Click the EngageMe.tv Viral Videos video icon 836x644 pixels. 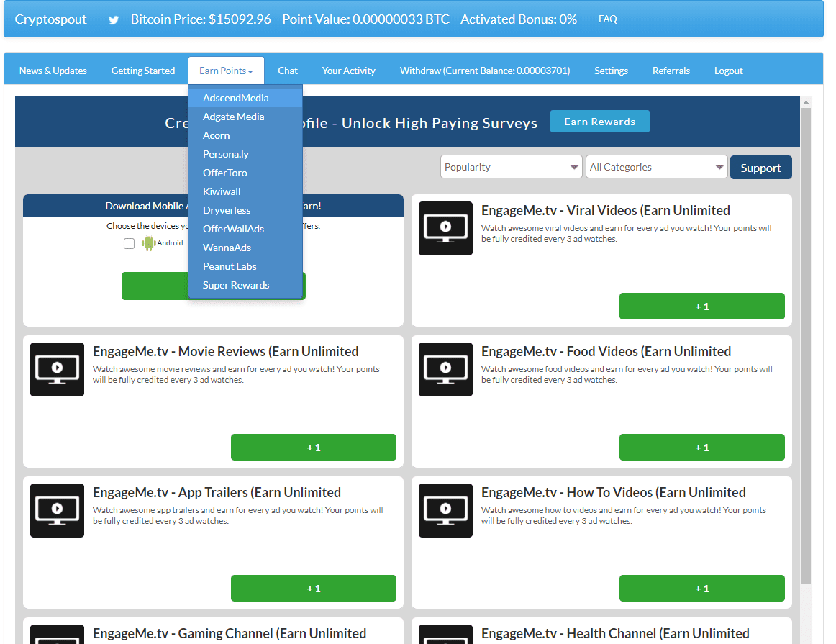pos(445,228)
